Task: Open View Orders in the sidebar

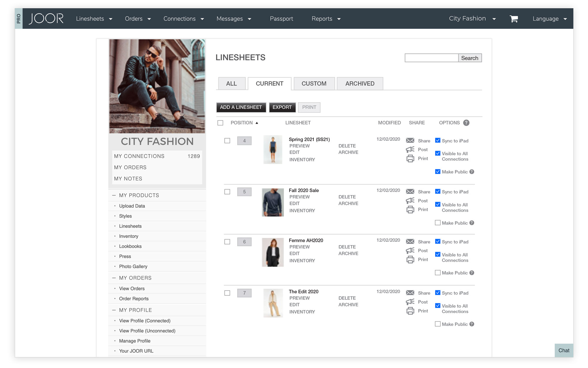Action: (x=132, y=289)
